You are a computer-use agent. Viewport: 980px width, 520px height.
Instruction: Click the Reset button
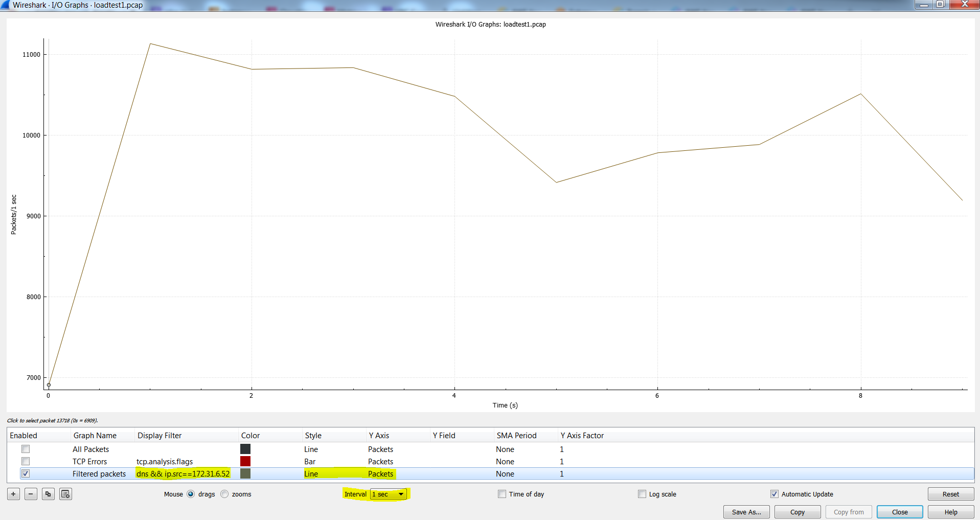pos(951,494)
